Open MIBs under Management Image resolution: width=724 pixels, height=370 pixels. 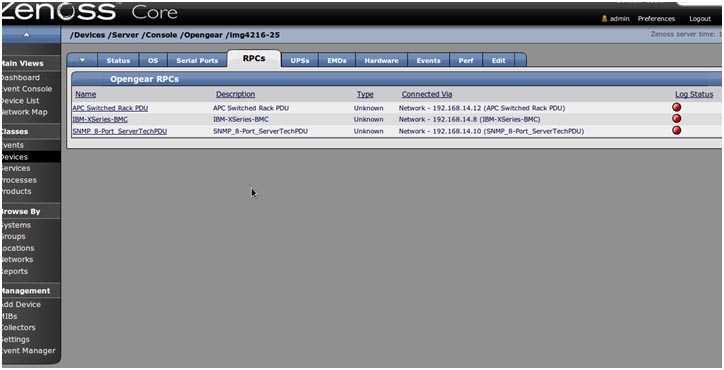coord(9,316)
